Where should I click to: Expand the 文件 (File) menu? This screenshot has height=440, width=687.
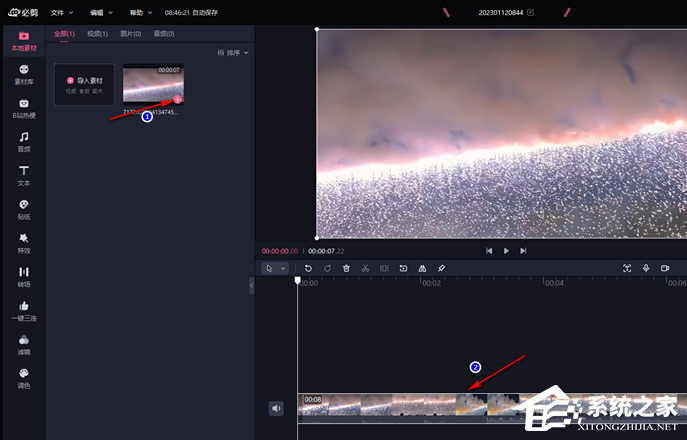(63, 13)
